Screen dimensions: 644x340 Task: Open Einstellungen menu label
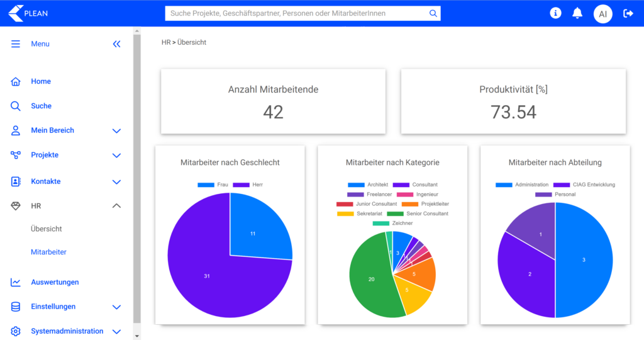tap(53, 307)
